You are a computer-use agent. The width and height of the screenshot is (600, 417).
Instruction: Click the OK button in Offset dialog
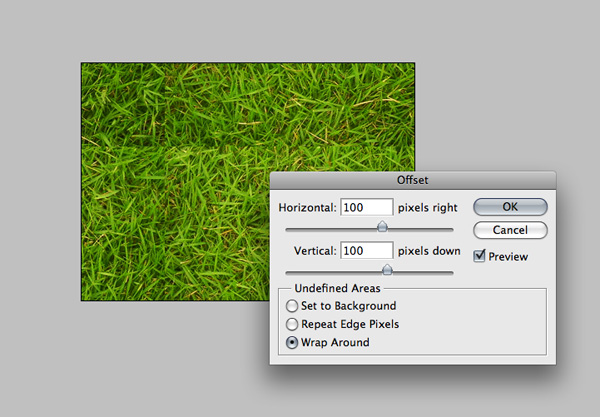pos(510,207)
